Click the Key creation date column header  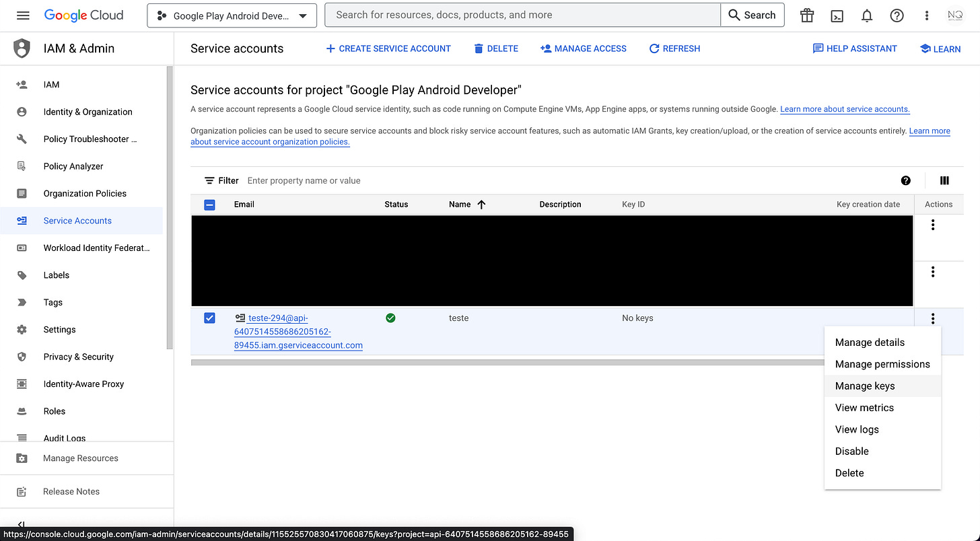868,205
